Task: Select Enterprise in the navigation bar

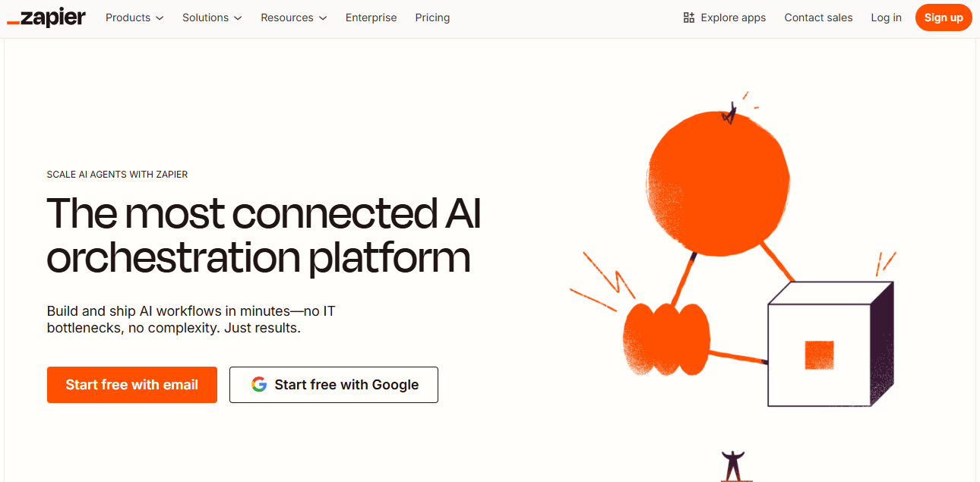Action: click(x=371, y=17)
